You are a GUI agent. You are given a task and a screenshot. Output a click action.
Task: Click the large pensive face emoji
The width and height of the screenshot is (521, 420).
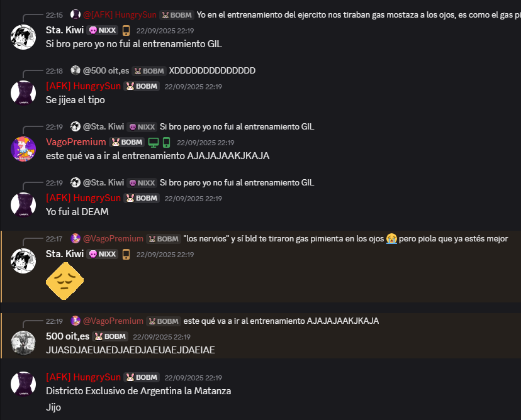[x=65, y=281]
